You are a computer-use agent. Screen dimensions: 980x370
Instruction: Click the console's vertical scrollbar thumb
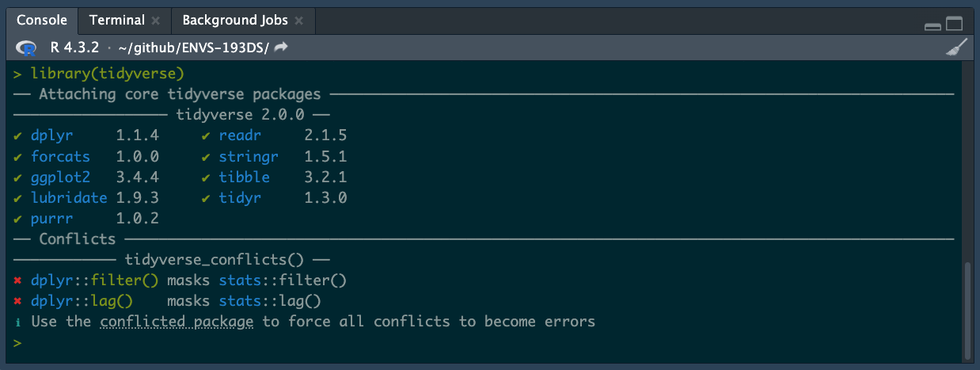point(967,309)
